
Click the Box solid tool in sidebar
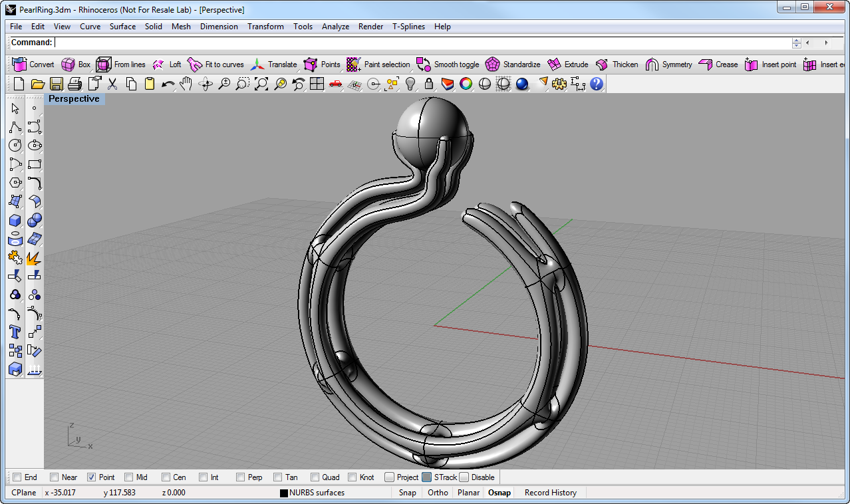point(15,220)
